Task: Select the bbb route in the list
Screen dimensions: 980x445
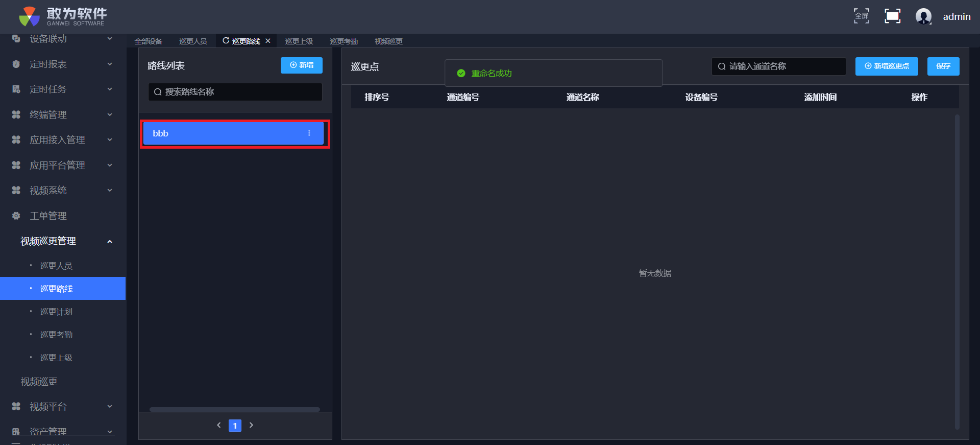Action: (x=233, y=133)
